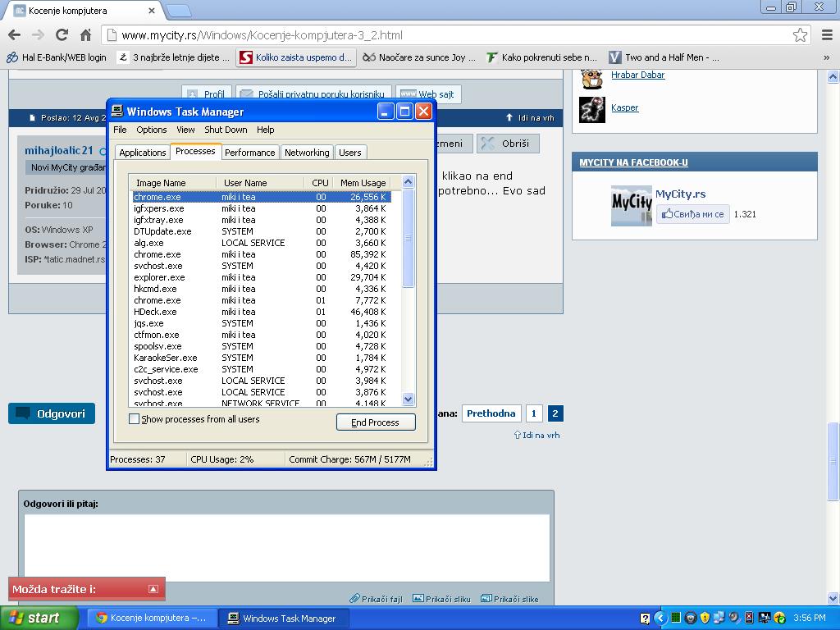Switch to the Performance tab
Screen dimensions: 840x630
click(249, 153)
